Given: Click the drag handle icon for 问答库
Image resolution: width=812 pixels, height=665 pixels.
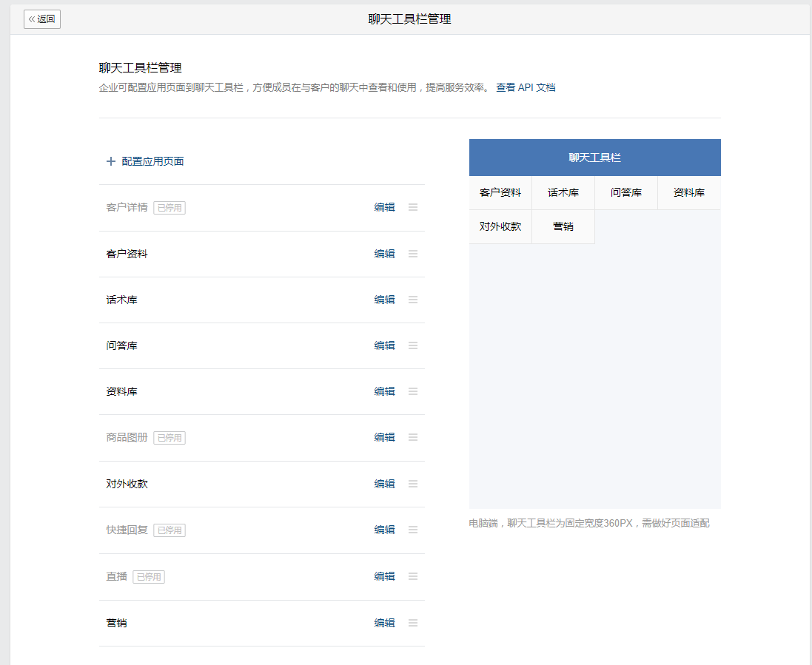Looking at the screenshot, I should pyautogui.click(x=413, y=345).
